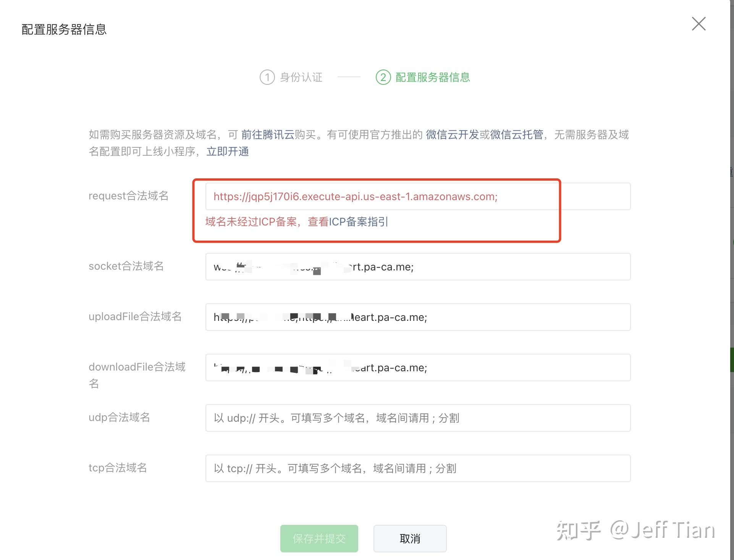The height and width of the screenshot is (560, 734).
Task: Close the server configuration dialog
Action: (698, 24)
